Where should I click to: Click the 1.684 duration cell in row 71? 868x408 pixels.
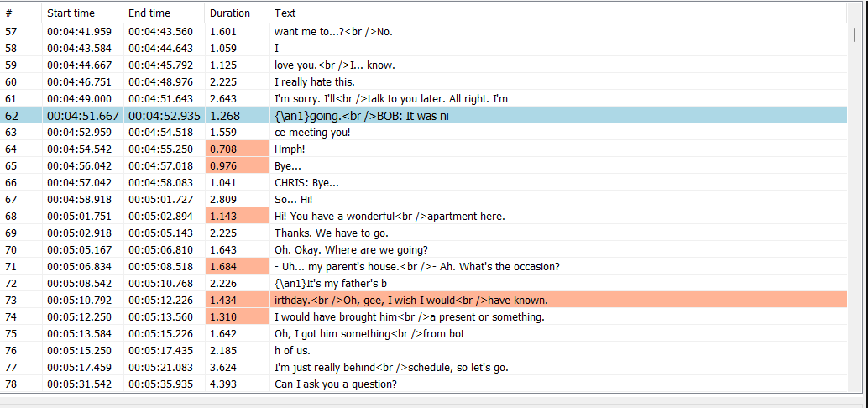[x=237, y=266]
